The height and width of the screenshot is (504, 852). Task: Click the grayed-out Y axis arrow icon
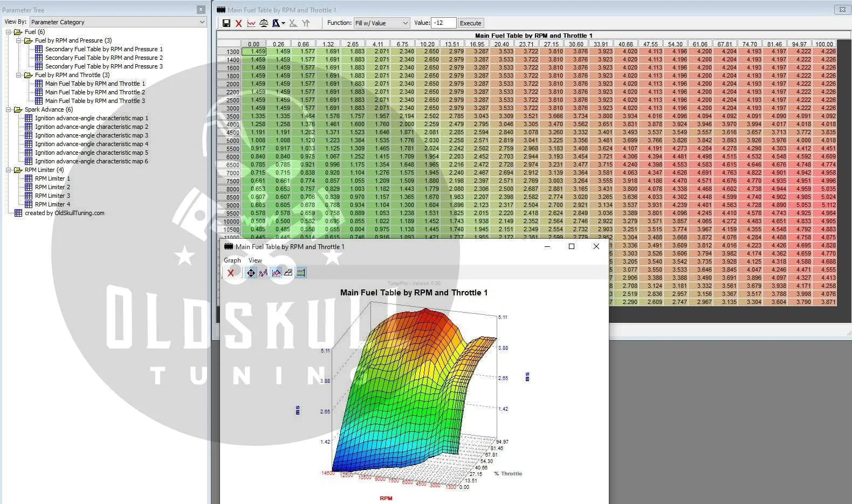pos(306,23)
